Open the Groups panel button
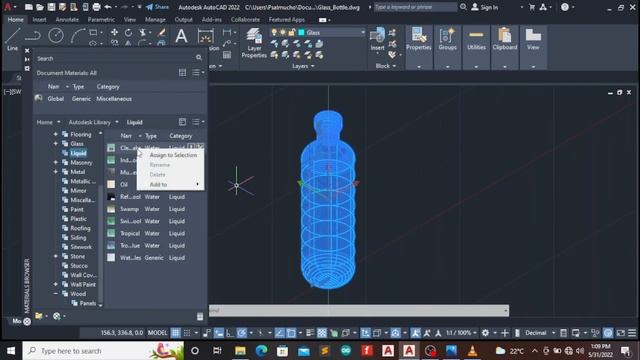Image resolution: width=640 pixels, height=360 pixels. coord(447,39)
